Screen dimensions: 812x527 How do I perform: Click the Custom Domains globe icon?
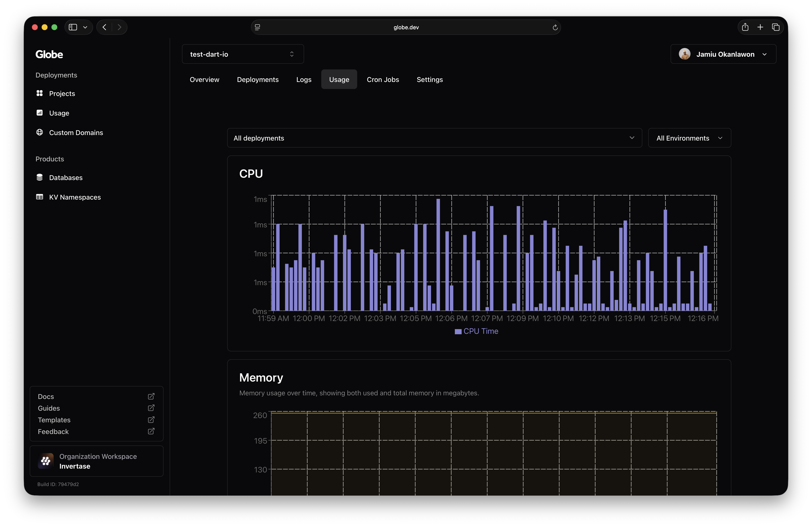coord(39,132)
